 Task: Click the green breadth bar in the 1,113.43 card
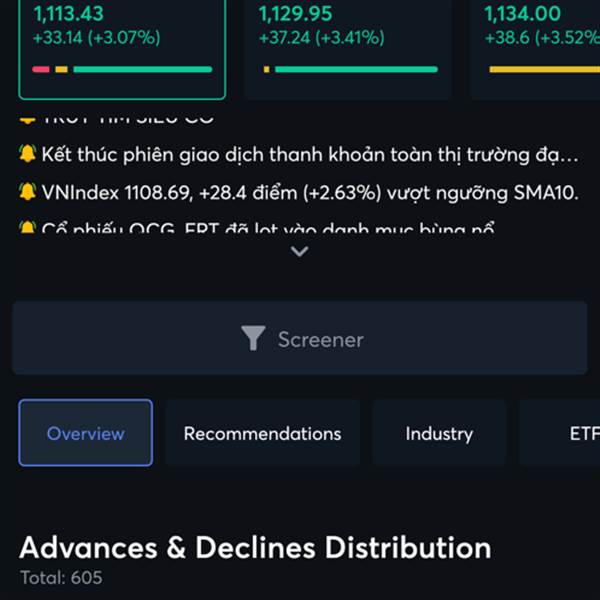coord(142,70)
